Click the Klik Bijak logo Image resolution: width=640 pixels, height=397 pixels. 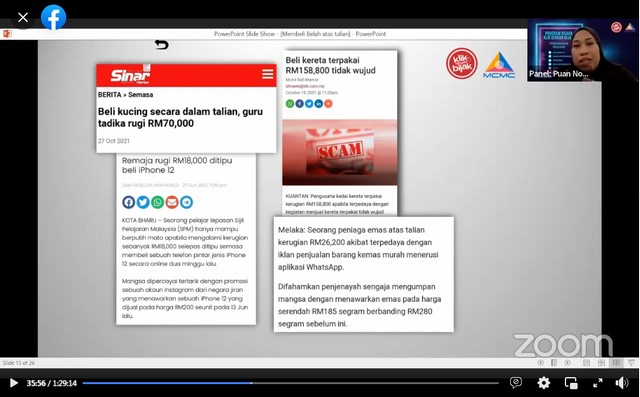click(x=462, y=63)
